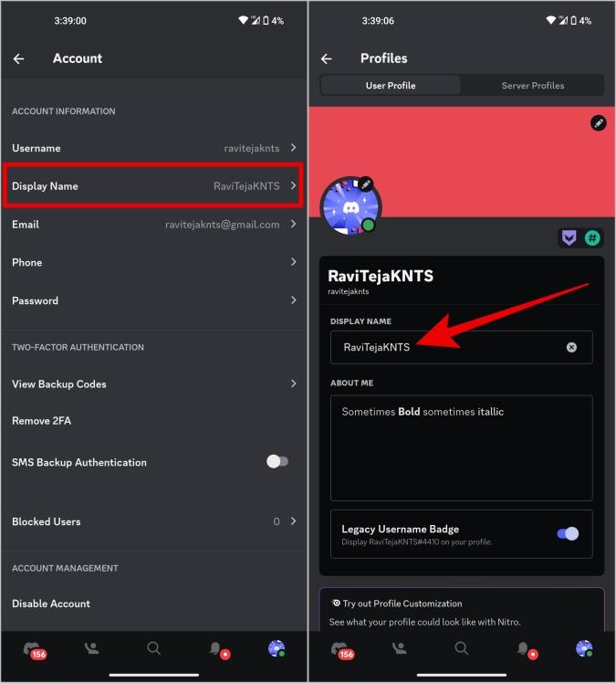Go back from the Account screen
This screenshot has height=683, width=616.
point(19,58)
